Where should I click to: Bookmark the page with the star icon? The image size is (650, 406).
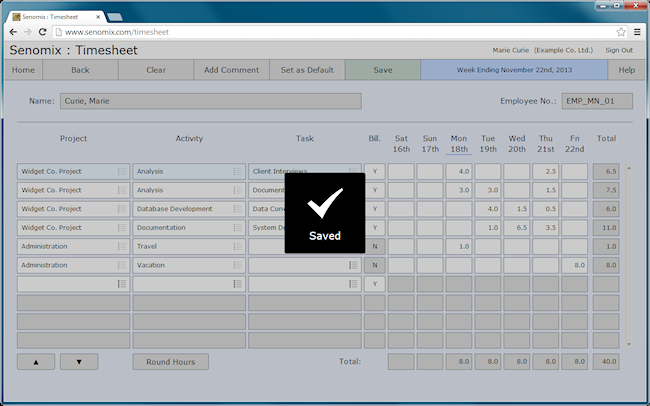621,32
